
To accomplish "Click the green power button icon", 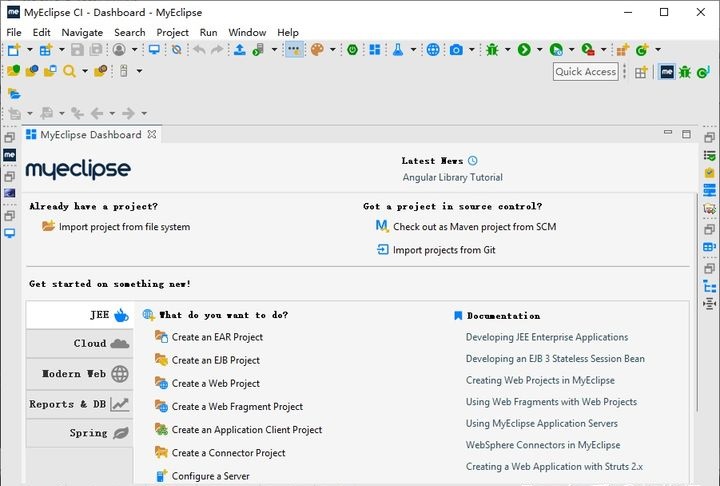I will tap(352, 50).
